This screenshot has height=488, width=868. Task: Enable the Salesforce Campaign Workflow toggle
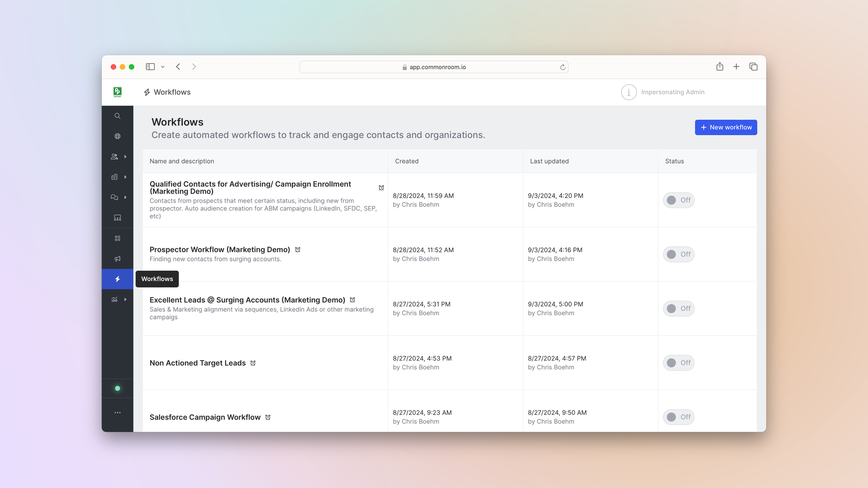pyautogui.click(x=678, y=417)
